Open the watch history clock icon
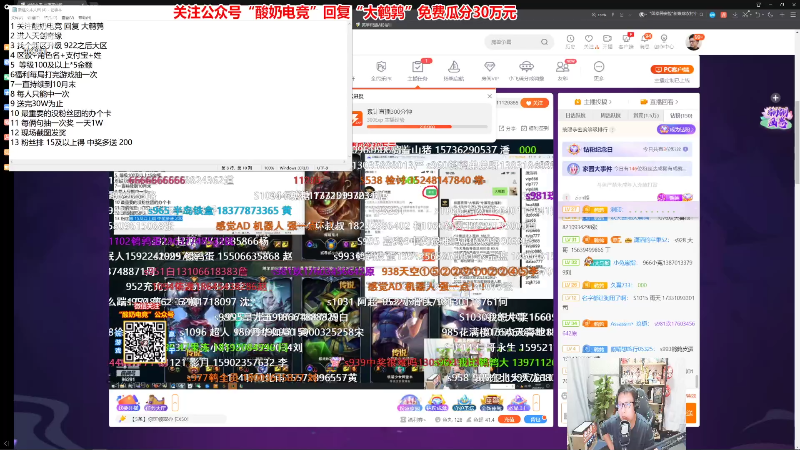This screenshot has height=450, width=800. coord(570,39)
